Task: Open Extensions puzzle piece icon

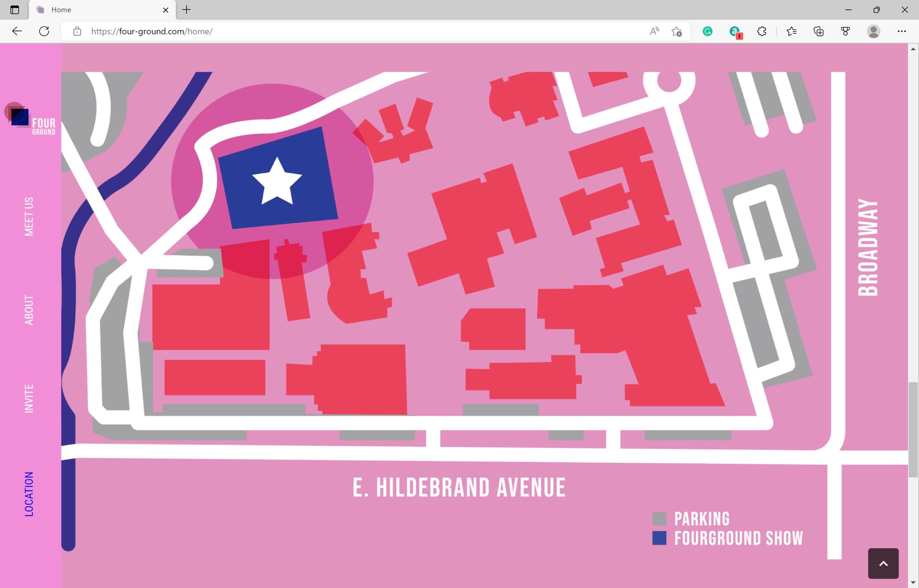Action: click(762, 31)
